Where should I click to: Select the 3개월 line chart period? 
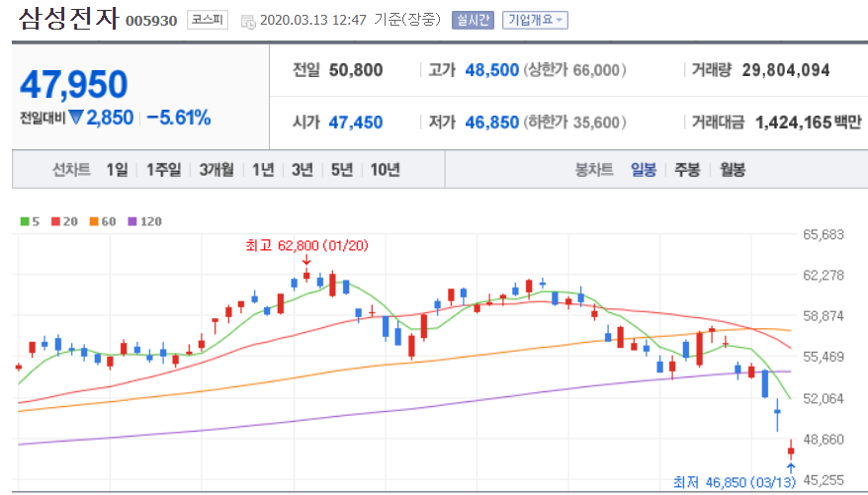(216, 169)
